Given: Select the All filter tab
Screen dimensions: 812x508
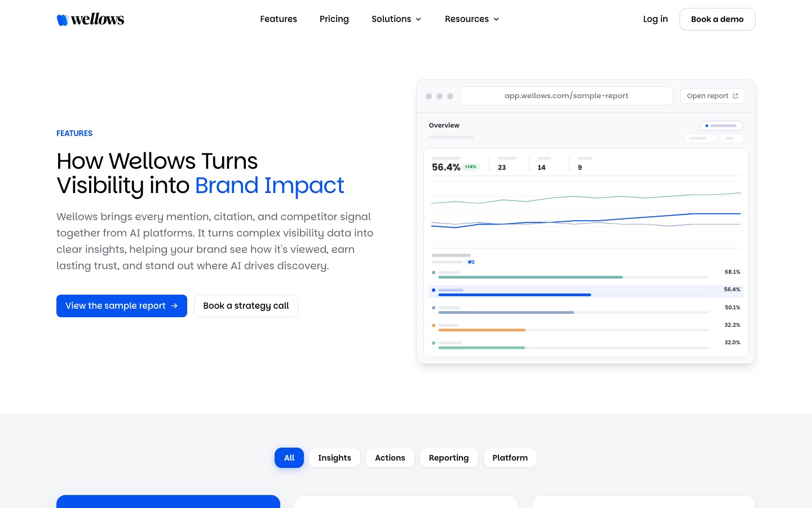Looking at the screenshot, I should tap(289, 458).
